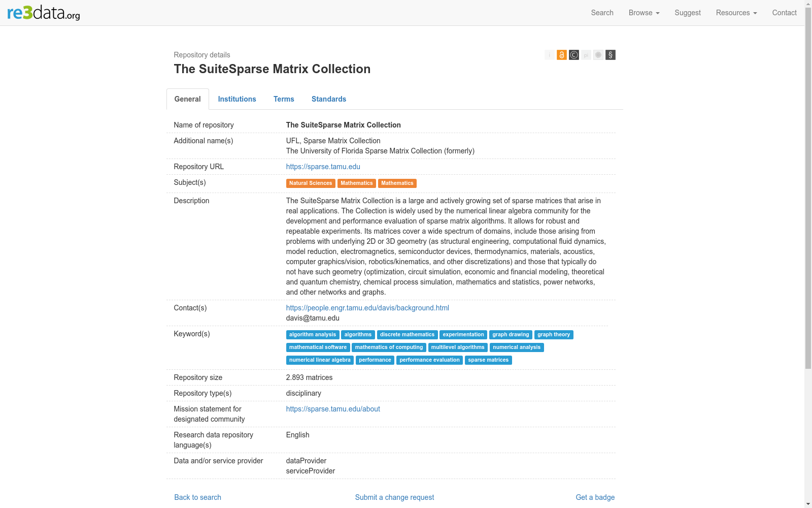Screen dimensions: 812x508
Task: Click the faded certificate seal icon
Action: pyautogui.click(x=598, y=55)
